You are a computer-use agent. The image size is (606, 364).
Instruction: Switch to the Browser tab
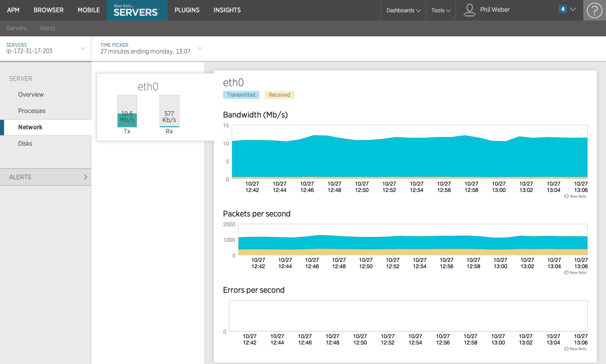(49, 10)
